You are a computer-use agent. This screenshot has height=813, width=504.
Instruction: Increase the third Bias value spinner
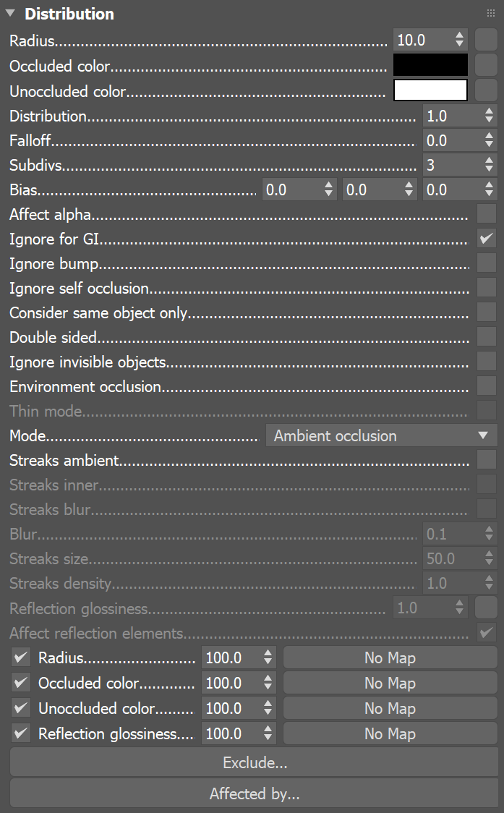[489, 184]
